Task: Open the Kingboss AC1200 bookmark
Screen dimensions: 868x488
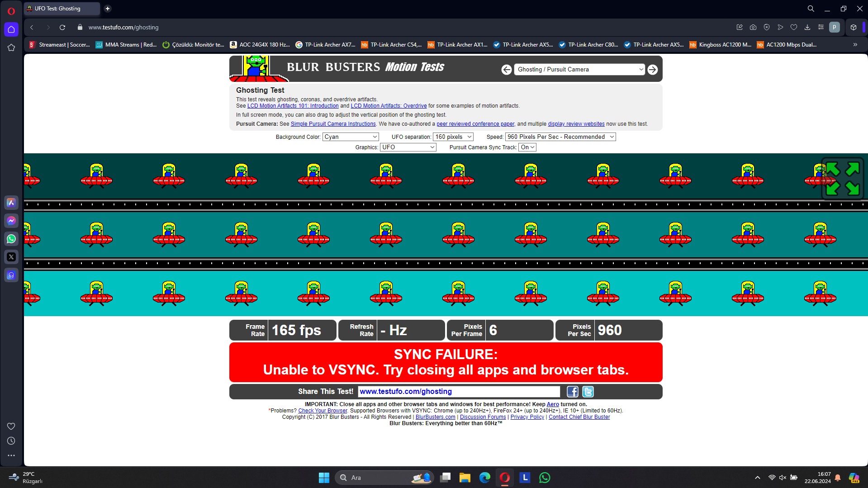Action: pos(721,45)
